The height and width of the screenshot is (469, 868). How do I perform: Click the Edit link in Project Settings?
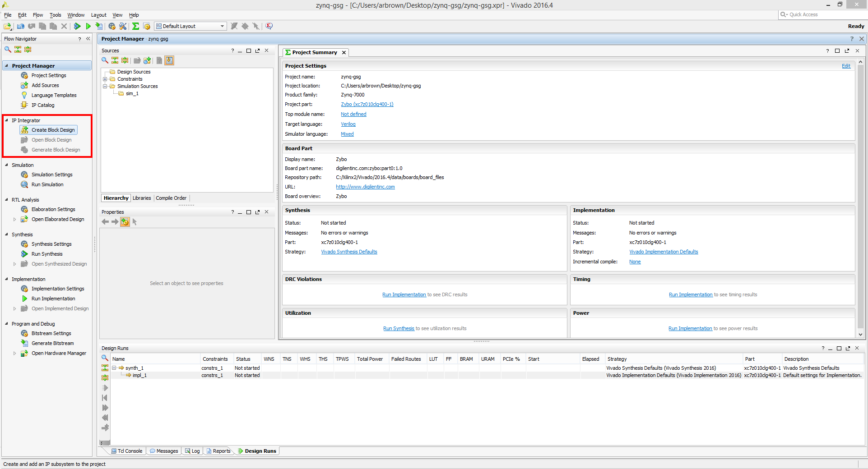(846, 66)
